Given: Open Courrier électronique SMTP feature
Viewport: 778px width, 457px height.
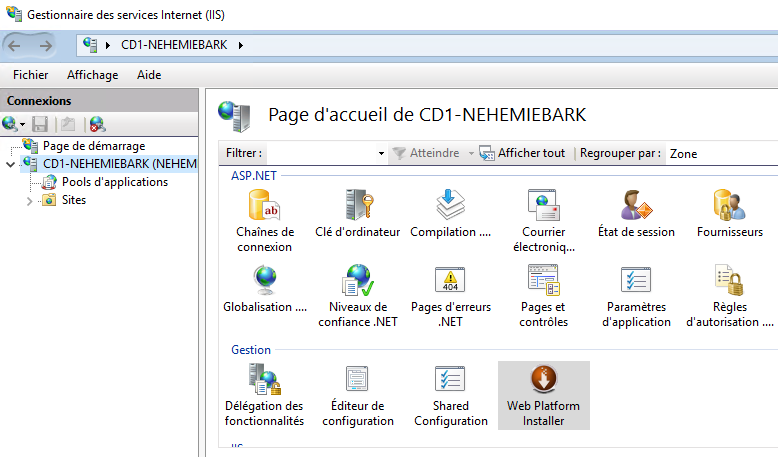Looking at the screenshot, I should pos(543,221).
